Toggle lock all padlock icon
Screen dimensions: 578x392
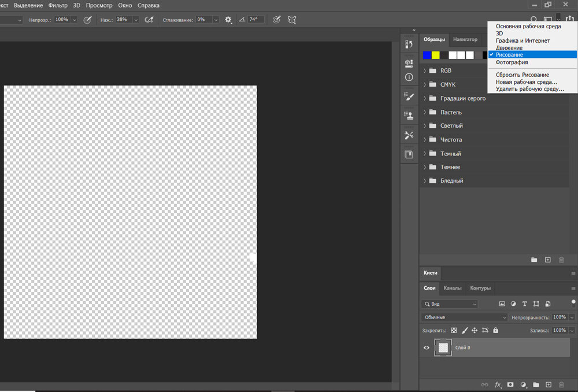(496, 330)
